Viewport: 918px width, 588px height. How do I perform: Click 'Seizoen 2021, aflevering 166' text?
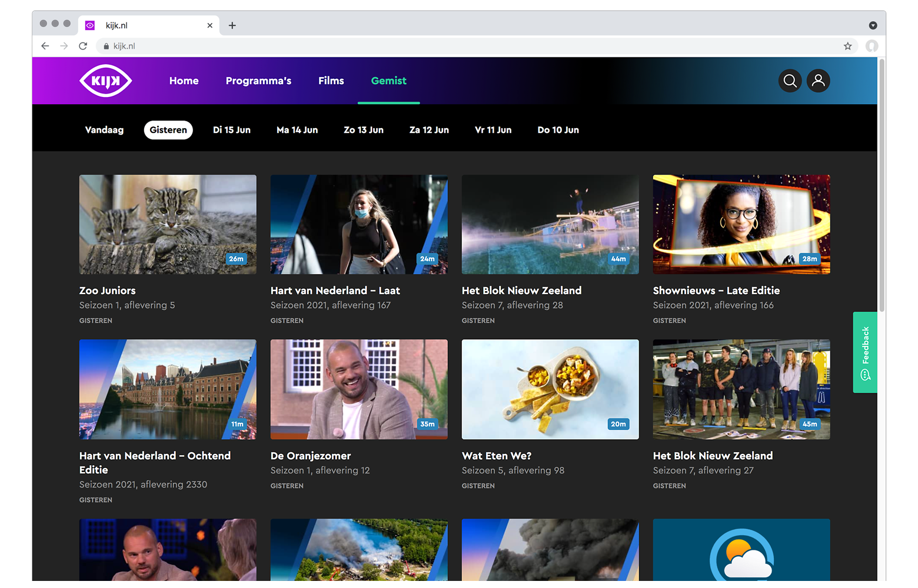click(713, 305)
